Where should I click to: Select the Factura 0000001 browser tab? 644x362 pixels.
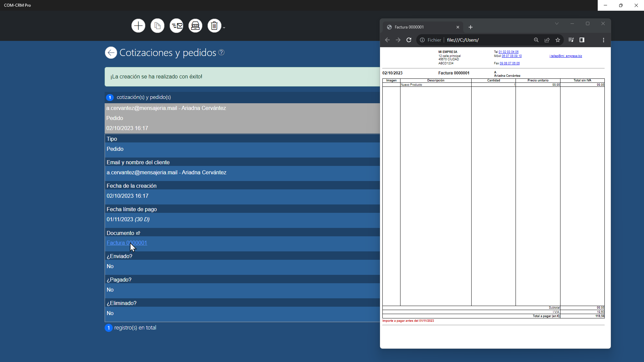point(423,27)
